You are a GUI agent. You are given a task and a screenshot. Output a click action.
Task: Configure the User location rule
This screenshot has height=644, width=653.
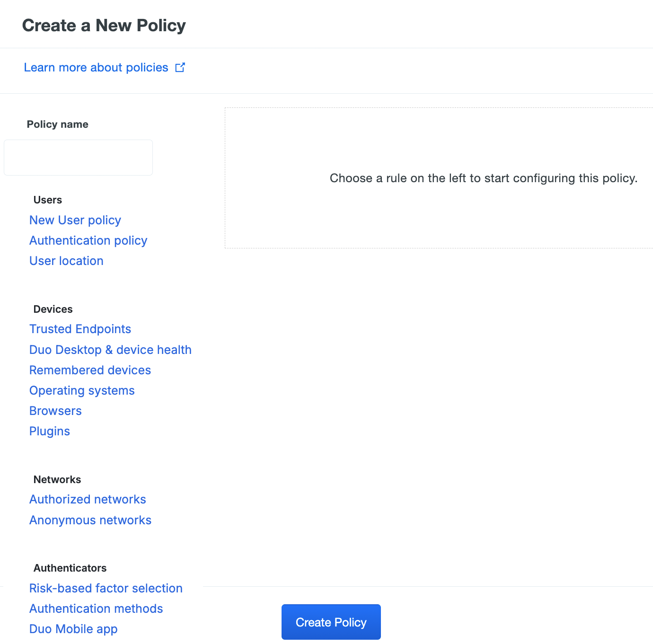click(x=66, y=261)
